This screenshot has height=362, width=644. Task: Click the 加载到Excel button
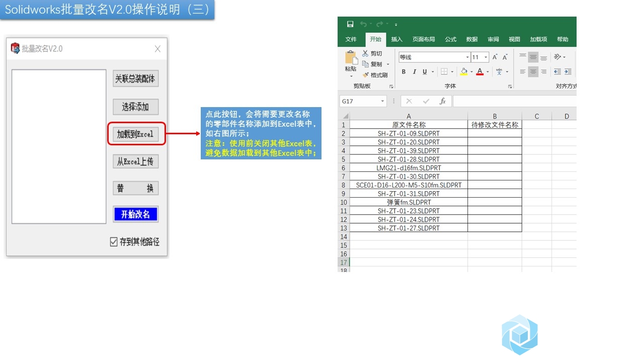click(x=135, y=134)
